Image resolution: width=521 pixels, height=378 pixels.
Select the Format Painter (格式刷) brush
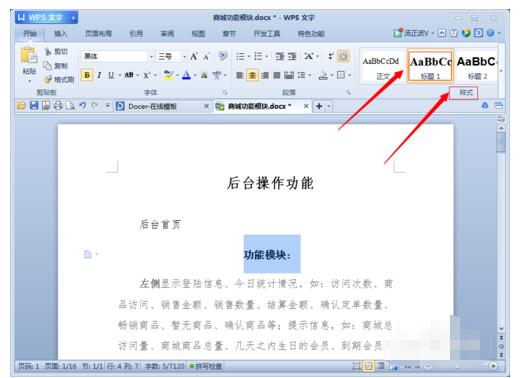(48, 79)
